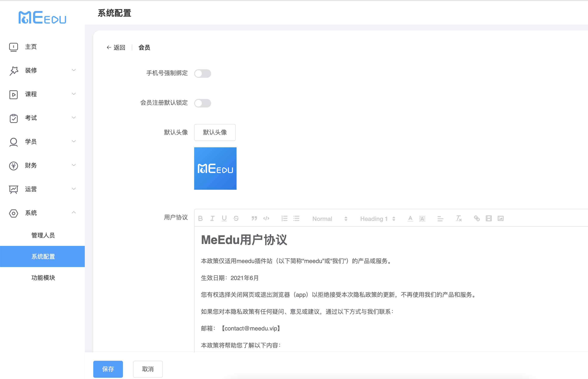The image size is (588, 379).
Task: Enable 手机号强制绑定
Action: [203, 73]
